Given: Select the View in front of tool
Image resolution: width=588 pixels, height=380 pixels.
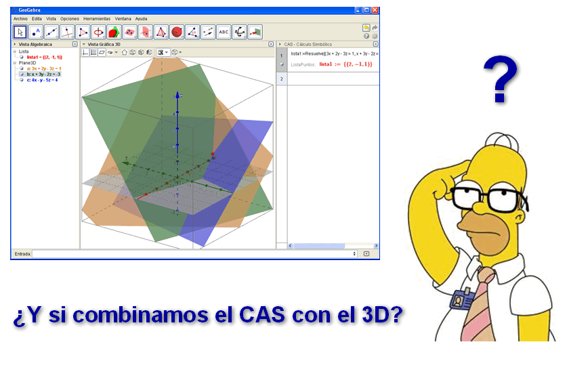Looking at the screenshot, I should click(255, 33).
